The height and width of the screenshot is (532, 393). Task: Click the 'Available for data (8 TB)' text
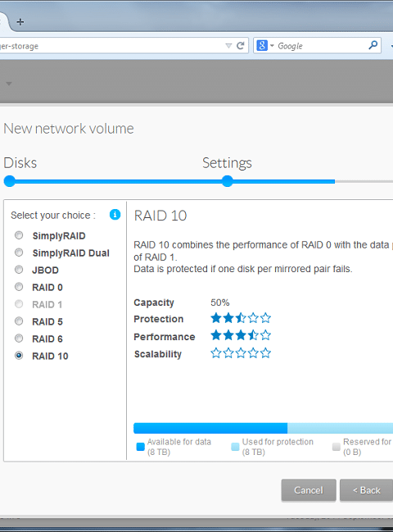[x=179, y=447]
